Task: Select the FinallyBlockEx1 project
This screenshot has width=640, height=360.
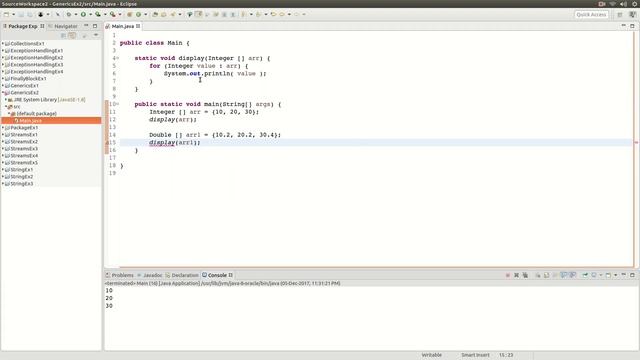Action: click(28, 78)
